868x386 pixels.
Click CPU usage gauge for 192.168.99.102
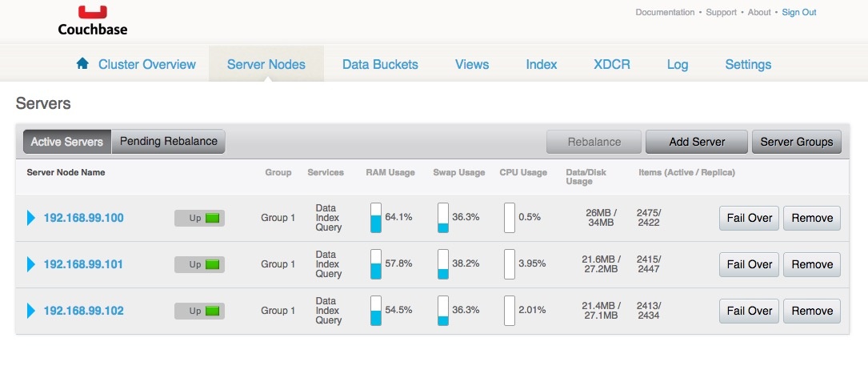509,311
